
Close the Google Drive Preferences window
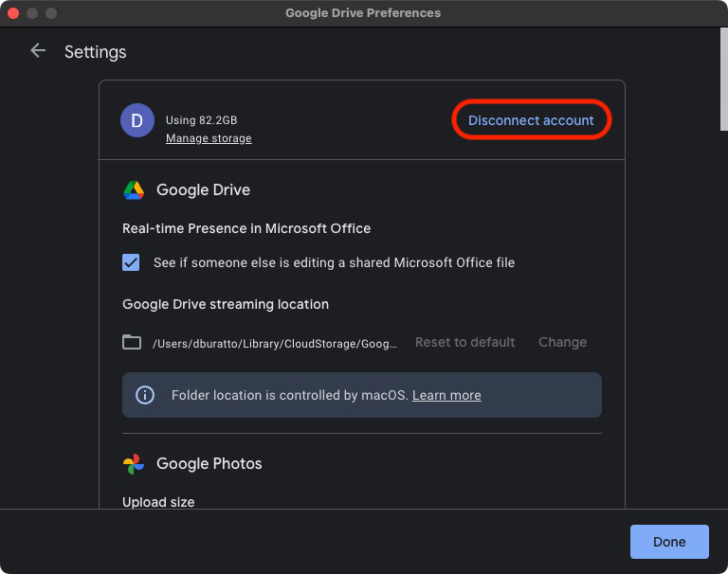click(x=13, y=13)
